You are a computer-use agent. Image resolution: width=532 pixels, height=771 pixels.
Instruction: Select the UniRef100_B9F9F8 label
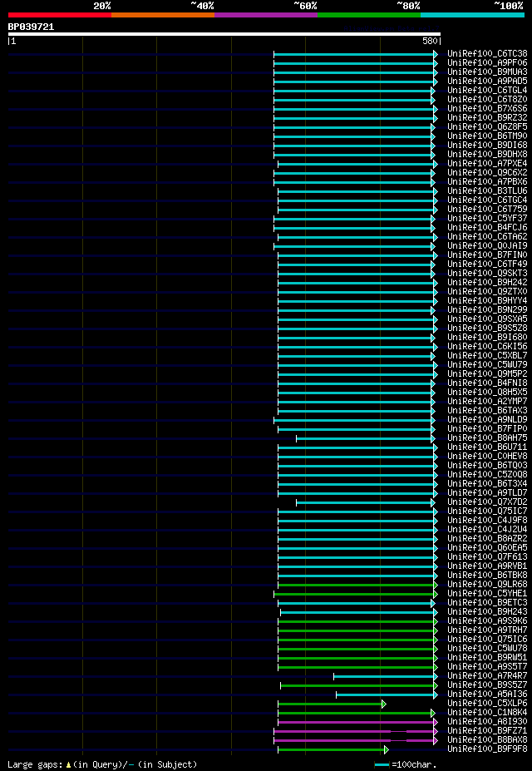tap(487, 749)
